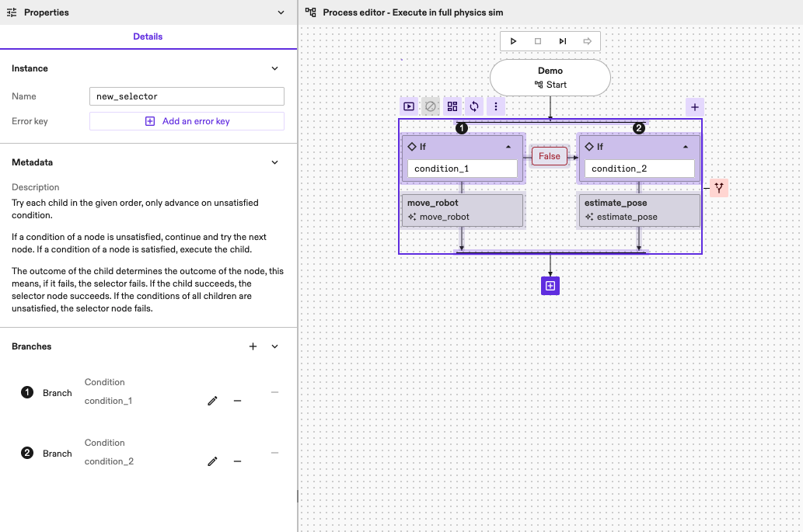Screen dimensions: 803x532
Task: Collapse the second If condition block
Action: click(x=686, y=146)
